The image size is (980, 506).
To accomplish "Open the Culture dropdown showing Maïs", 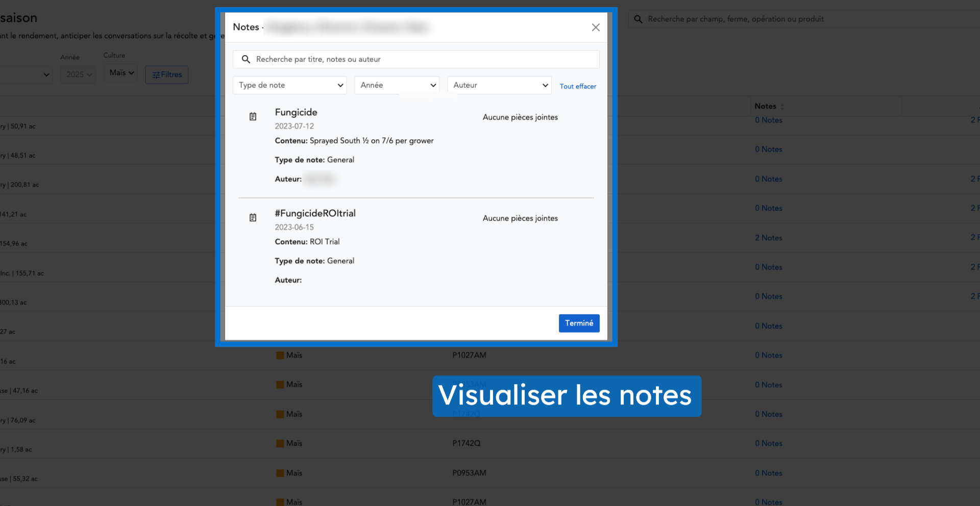I will coord(121,73).
